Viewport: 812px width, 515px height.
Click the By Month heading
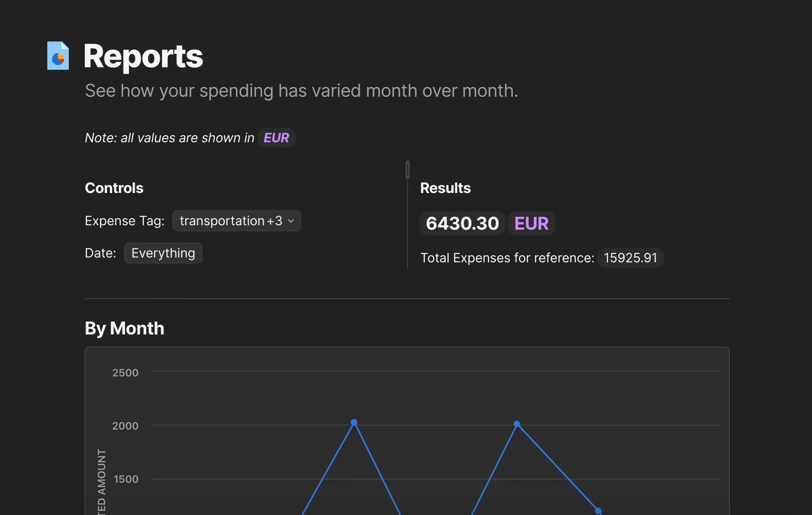point(125,328)
